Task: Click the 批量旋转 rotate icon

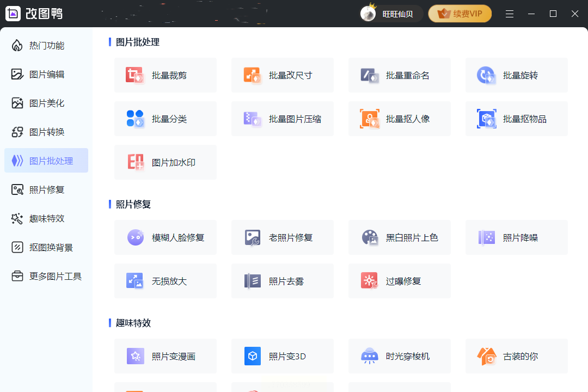Action: 486,75
